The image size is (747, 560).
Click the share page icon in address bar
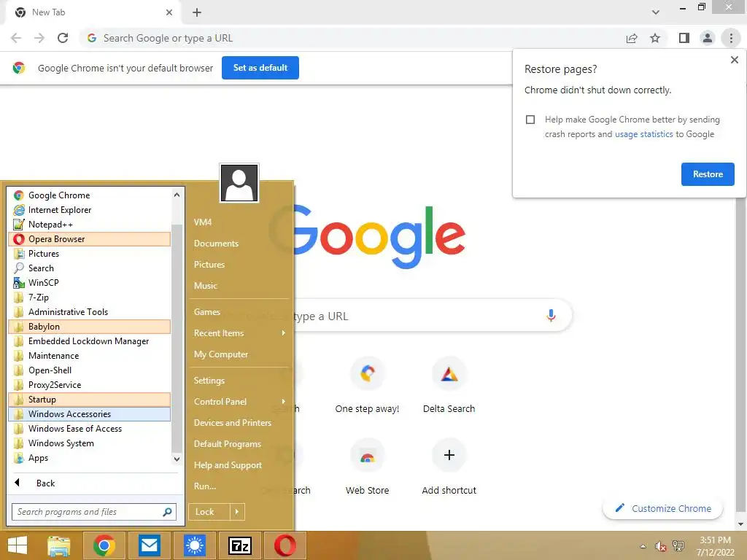coord(632,38)
